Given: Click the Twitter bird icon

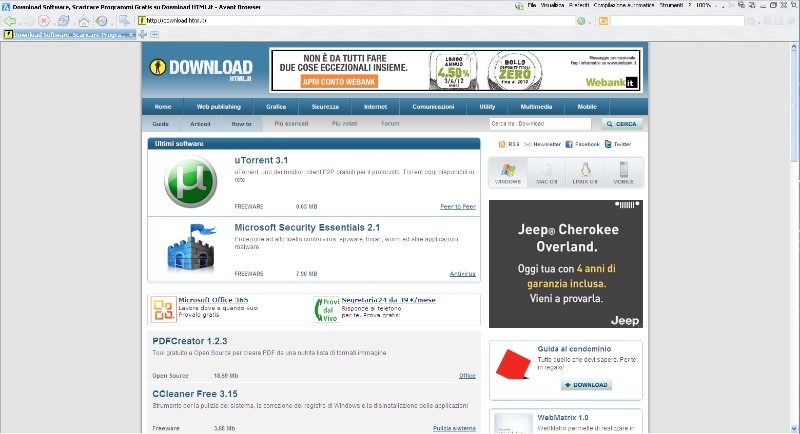Looking at the screenshot, I should pyautogui.click(x=608, y=144).
